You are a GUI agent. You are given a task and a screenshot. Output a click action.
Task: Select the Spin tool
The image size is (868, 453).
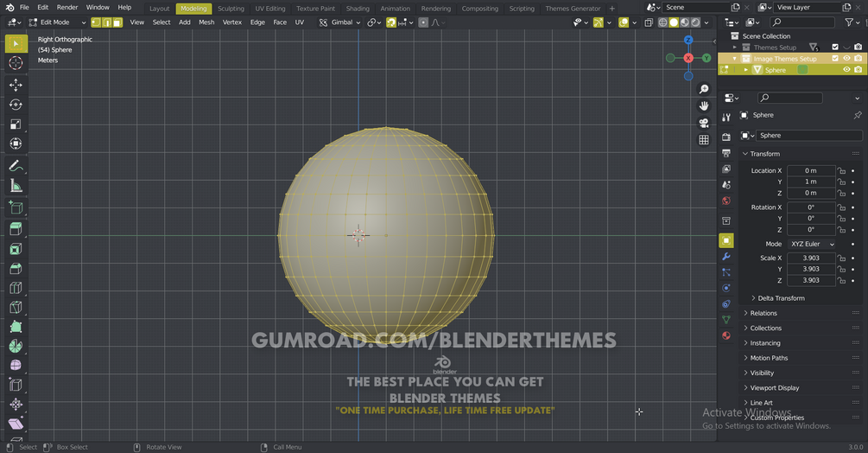[16, 347]
